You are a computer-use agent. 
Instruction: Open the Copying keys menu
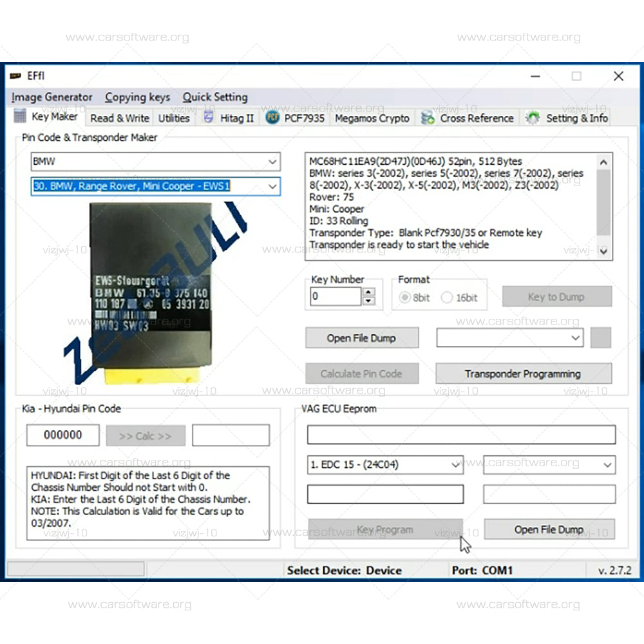tap(137, 97)
